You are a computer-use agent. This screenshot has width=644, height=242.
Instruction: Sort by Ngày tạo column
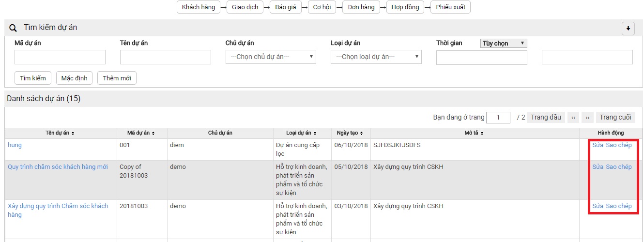[x=351, y=133]
